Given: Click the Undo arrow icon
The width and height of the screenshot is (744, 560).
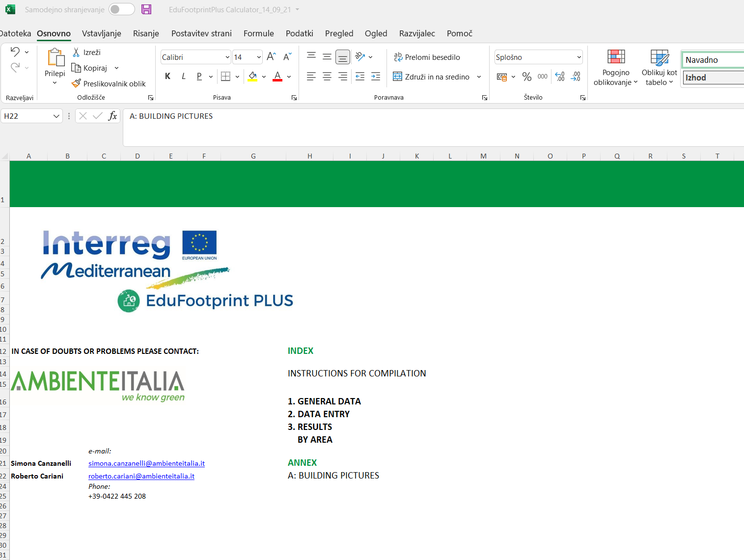Looking at the screenshot, I should [15, 52].
